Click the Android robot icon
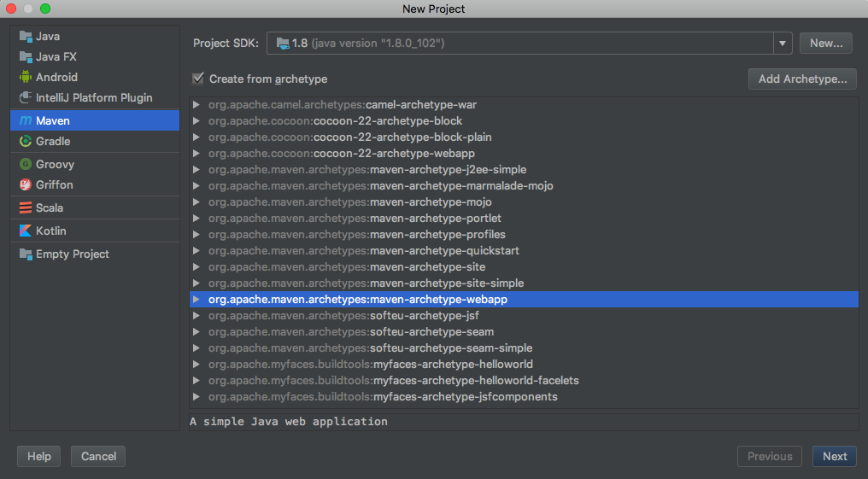868x479 pixels. click(x=26, y=78)
